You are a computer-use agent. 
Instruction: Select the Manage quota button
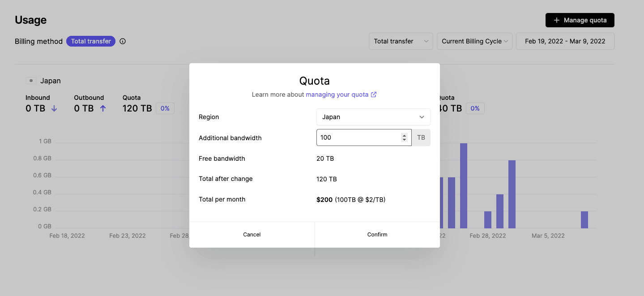tap(580, 20)
